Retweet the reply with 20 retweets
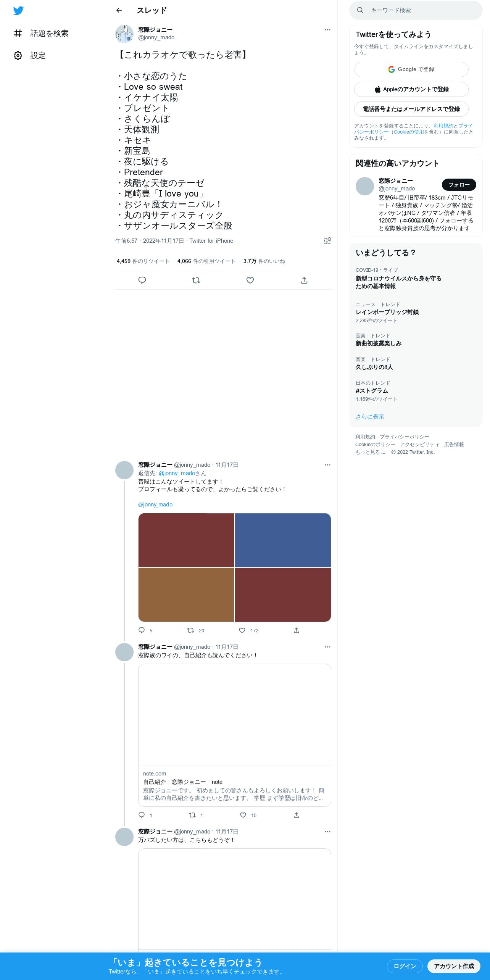 (x=190, y=630)
